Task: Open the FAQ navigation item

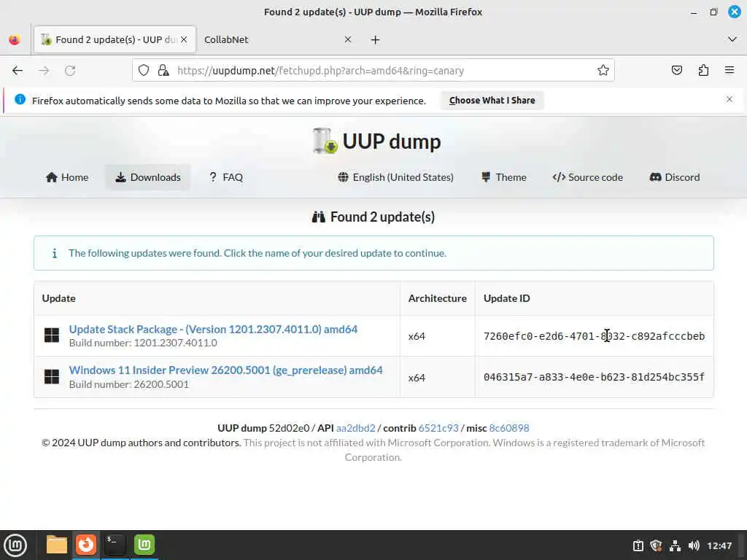Action: (226, 177)
